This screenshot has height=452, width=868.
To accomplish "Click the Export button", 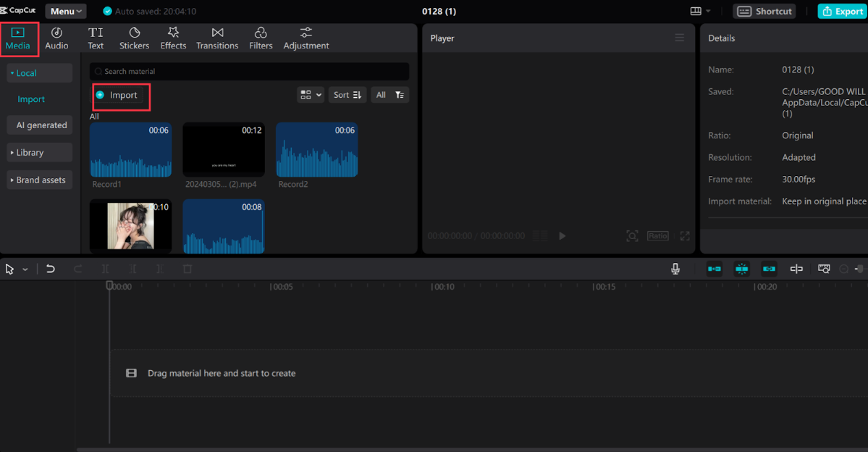I will pyautogui.click(x=843, y=11).
